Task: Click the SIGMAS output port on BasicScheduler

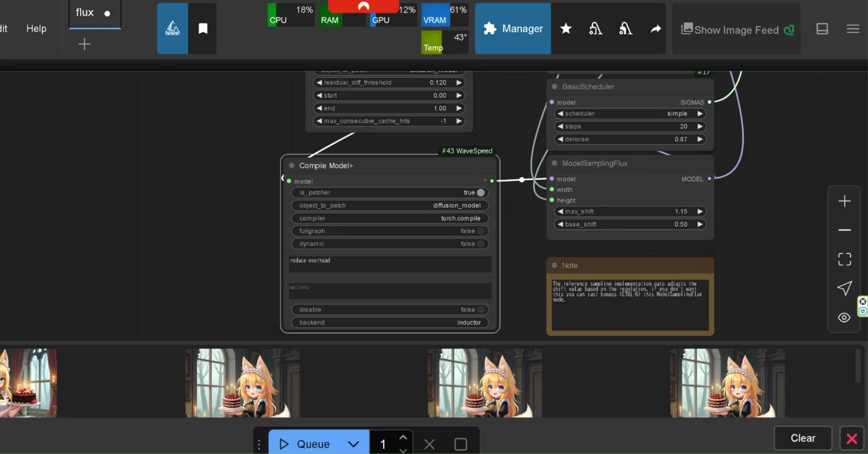Action: click(x=709, y=102)
